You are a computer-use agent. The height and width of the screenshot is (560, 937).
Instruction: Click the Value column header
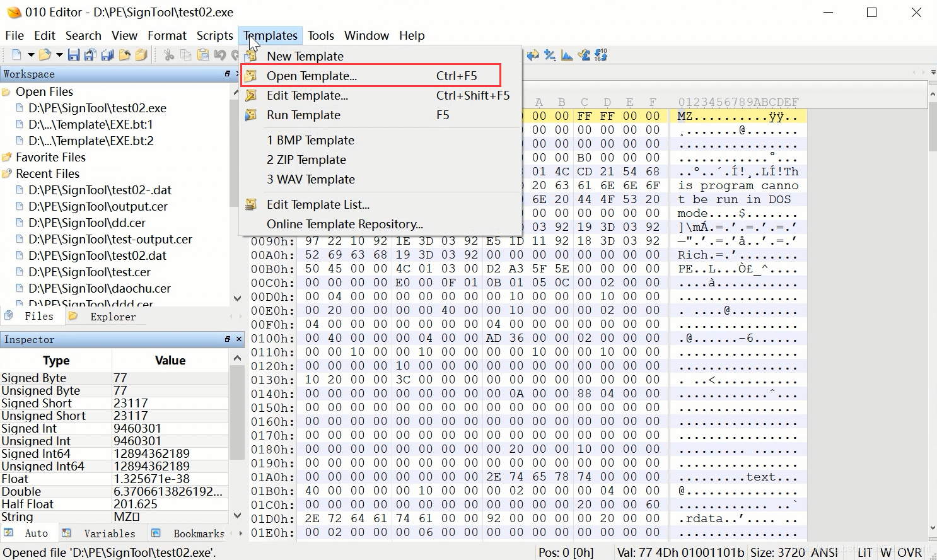point(170,360)
